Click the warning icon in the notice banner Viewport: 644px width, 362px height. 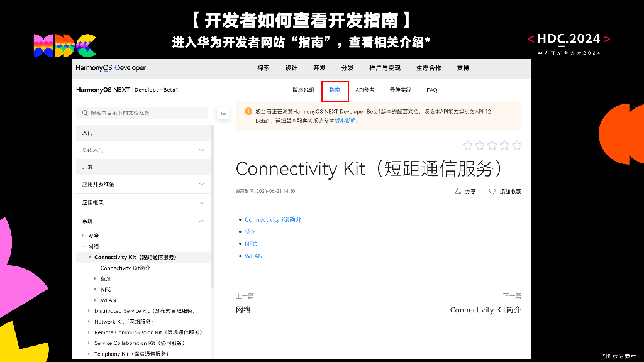coord(248,111)
